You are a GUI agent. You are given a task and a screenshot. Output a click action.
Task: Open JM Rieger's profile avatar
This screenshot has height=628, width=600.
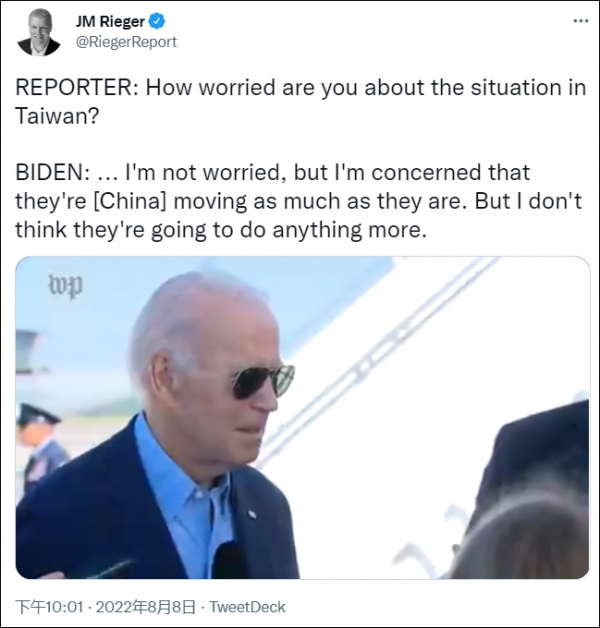pyautogui.click(x=38, y=32)
